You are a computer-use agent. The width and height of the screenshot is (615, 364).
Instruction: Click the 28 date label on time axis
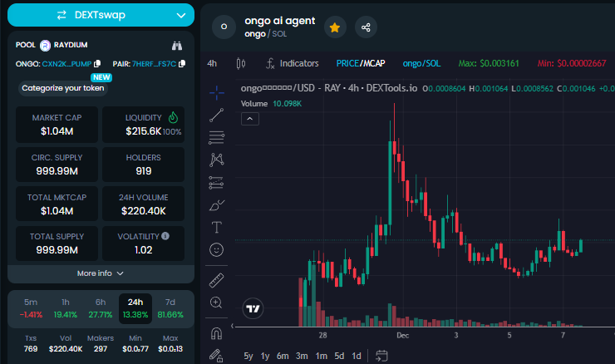[x=322, y=336]
